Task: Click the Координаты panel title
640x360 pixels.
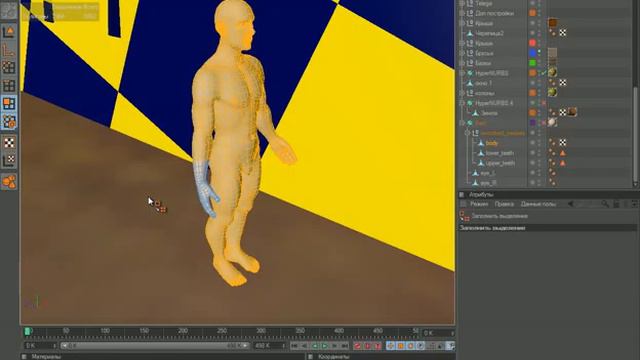Action: (x=333, y=357)
